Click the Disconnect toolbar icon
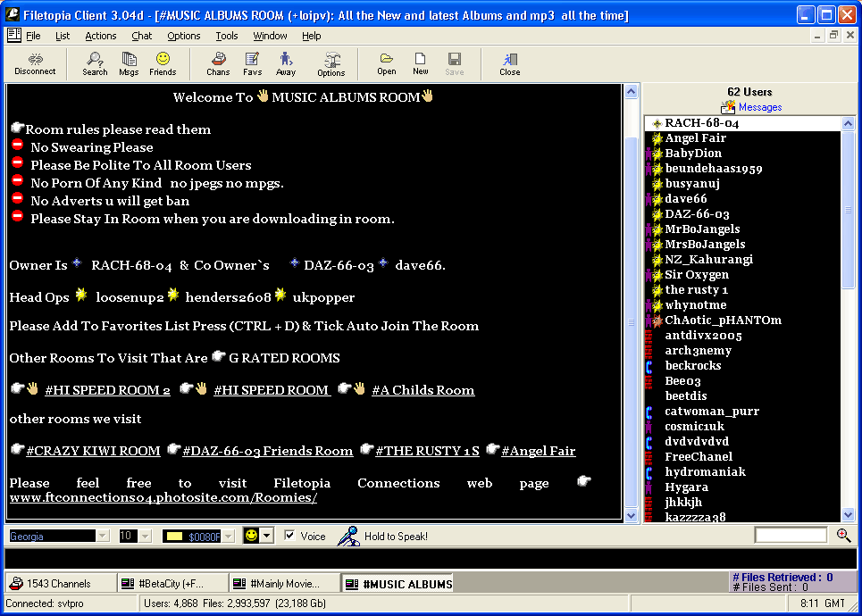This screenshot has width=862, height=616. click(x=35, y=63)
